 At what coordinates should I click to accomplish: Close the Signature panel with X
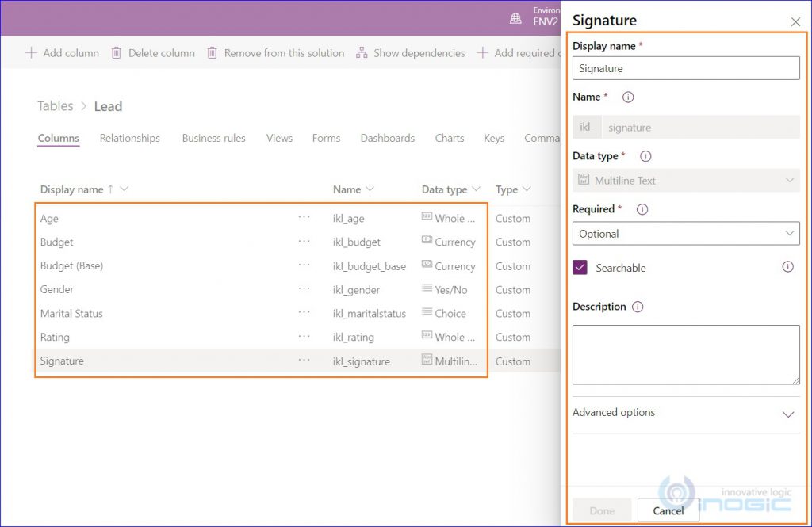point(795,21)
